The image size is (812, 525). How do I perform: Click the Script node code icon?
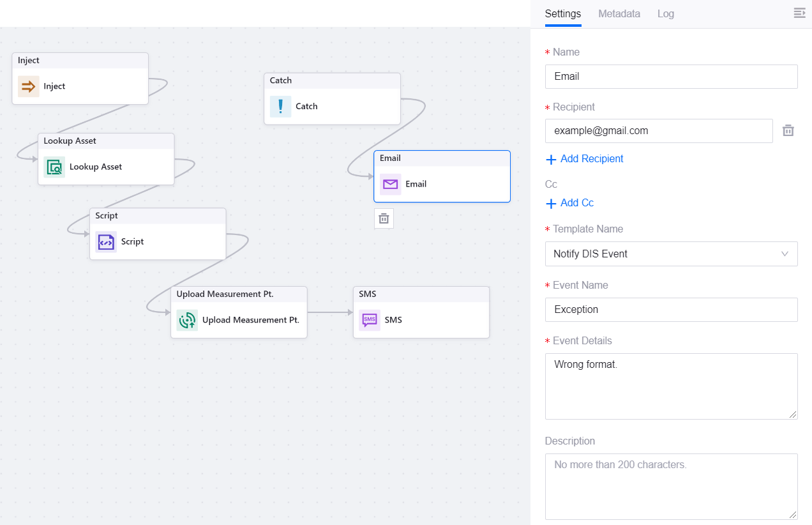[x=106, y=242]
